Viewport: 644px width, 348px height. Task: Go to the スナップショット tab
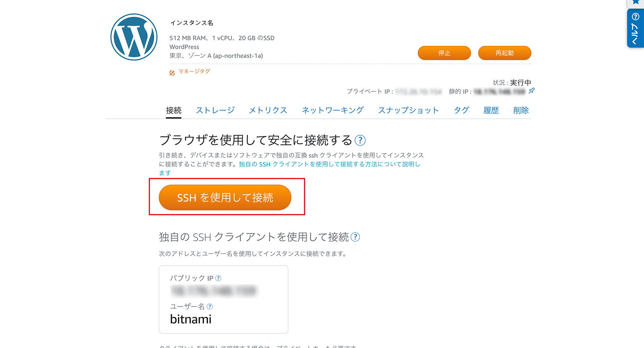[409, 110]
